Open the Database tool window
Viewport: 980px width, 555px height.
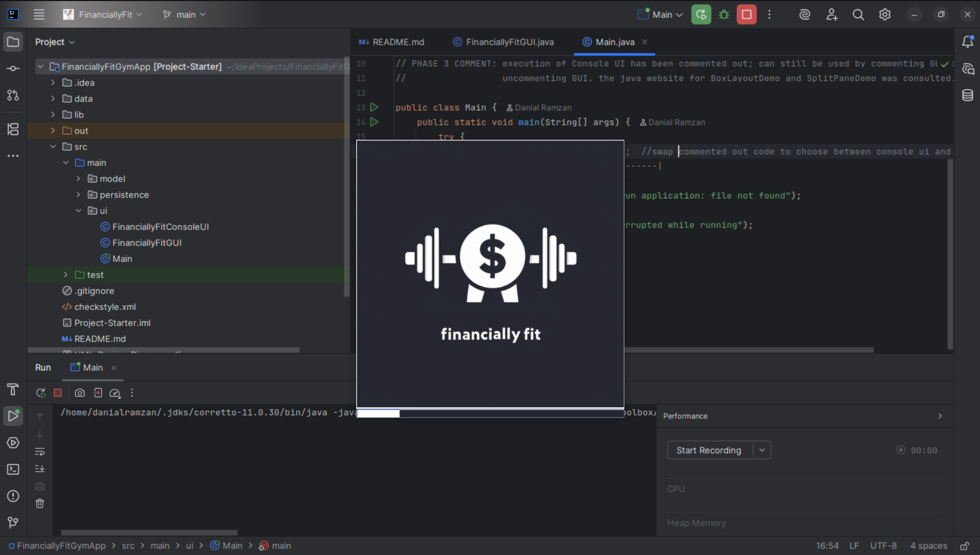pos(967,96)
